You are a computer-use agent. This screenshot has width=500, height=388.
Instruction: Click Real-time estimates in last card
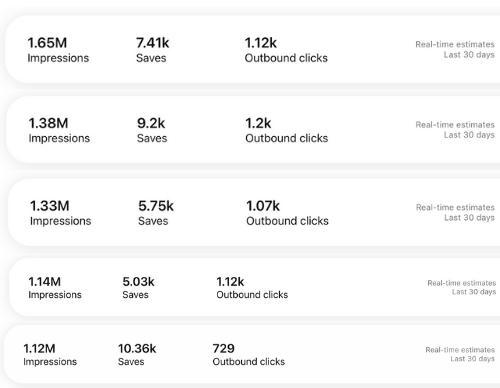pos(460,350)
